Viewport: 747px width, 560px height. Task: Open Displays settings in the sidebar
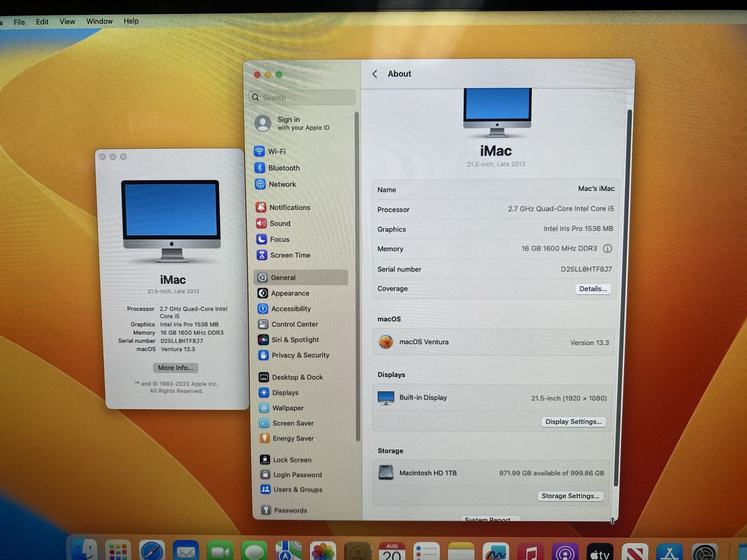click(279, 392)
